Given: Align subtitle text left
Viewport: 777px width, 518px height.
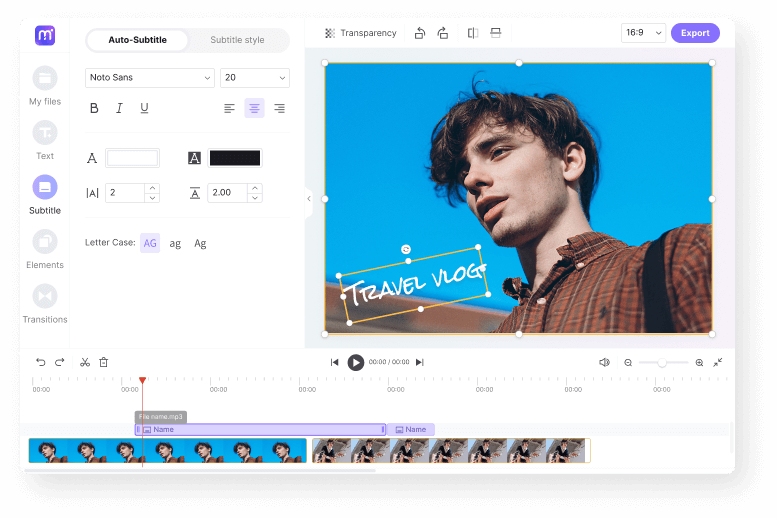Looking at the screenshot, I should pyautogui.click(x=229, y=108).
